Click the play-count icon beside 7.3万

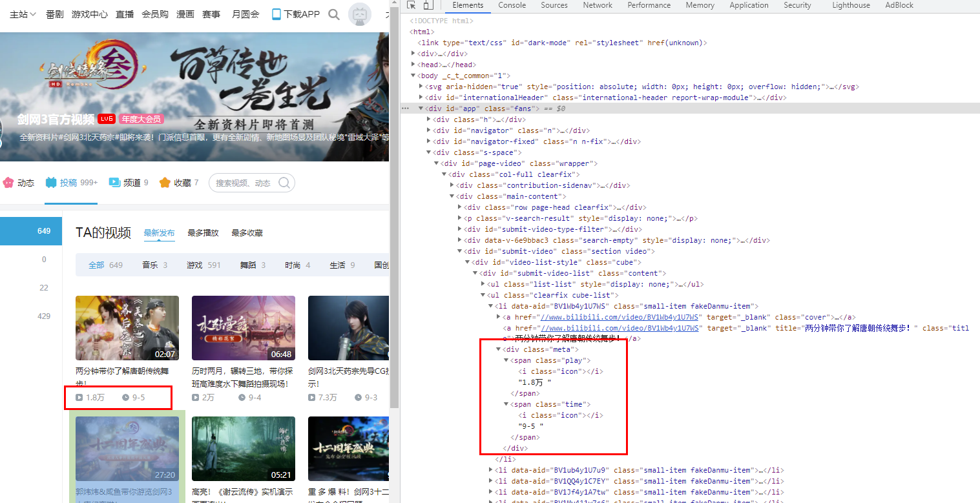(x=312, y=397)
